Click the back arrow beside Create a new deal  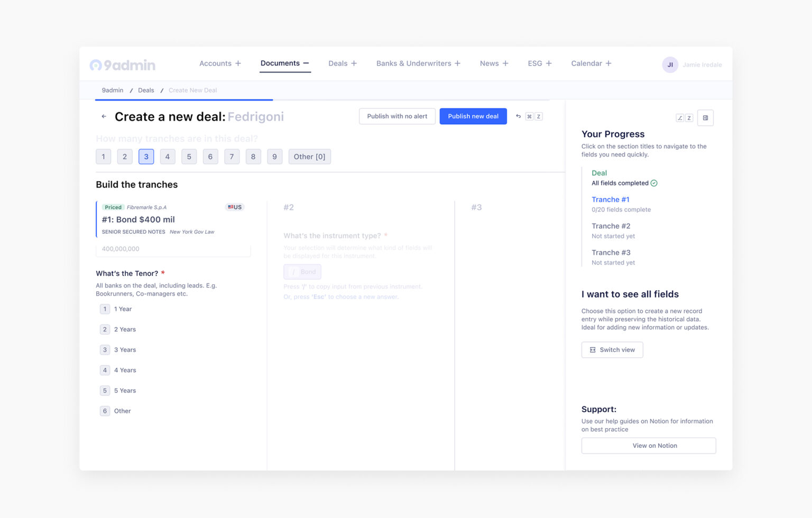pos(104,116)
